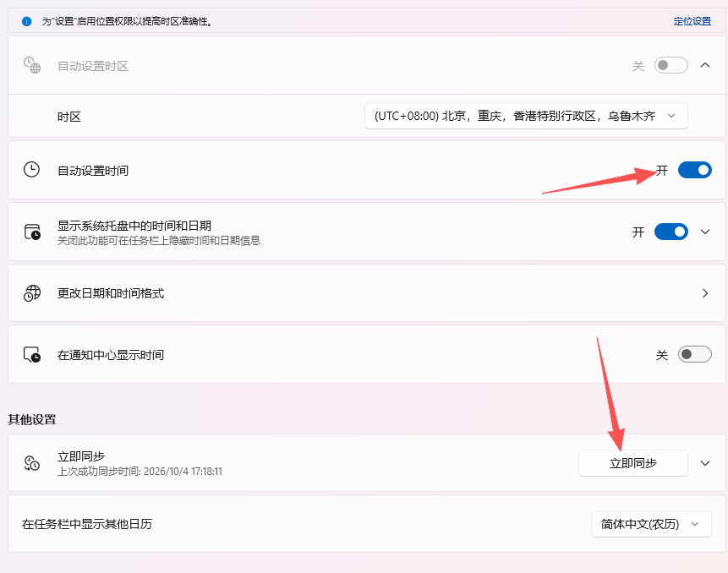728x573 pixels.
Task: Open the 简体中文(农历) calendar dropdown
Action: pyautogui.click(x=651, y=524)
